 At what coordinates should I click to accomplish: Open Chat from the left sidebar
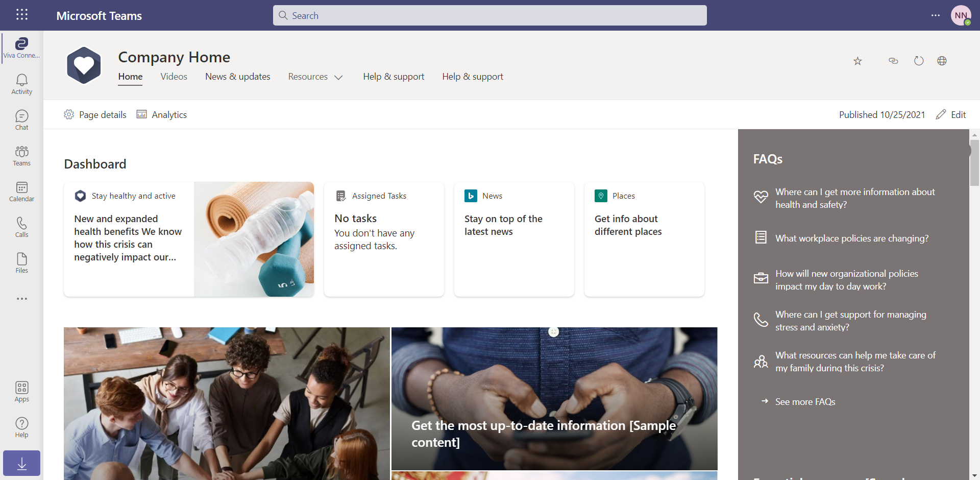click(x=21, y=119)
